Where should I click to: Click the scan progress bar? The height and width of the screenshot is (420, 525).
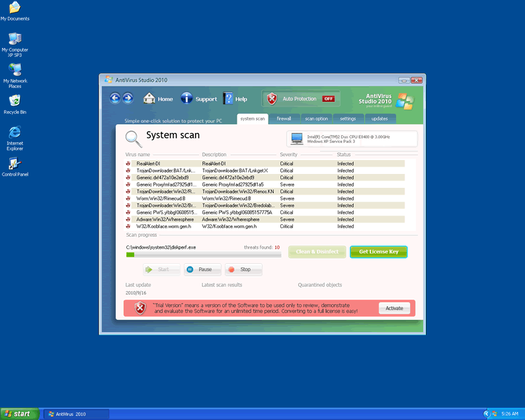coord(203,255)
